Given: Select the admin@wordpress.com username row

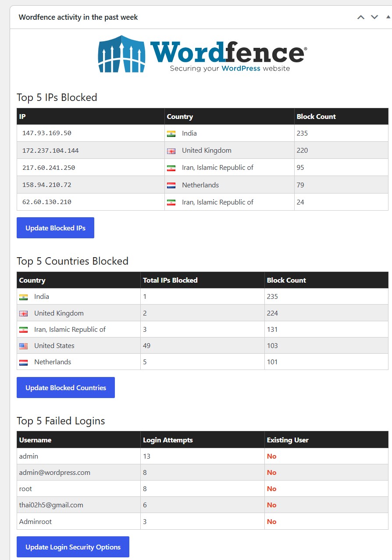Looking at the screenshot, I should point(203,473).
